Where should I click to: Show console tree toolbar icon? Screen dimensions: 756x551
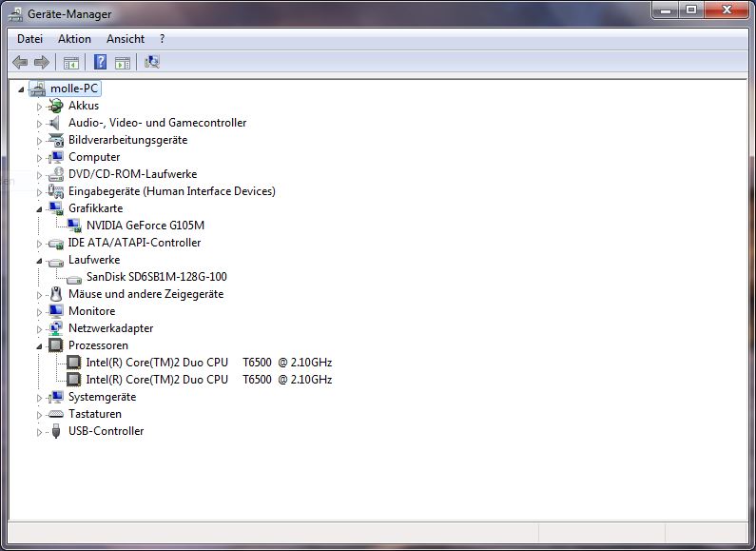71,63
